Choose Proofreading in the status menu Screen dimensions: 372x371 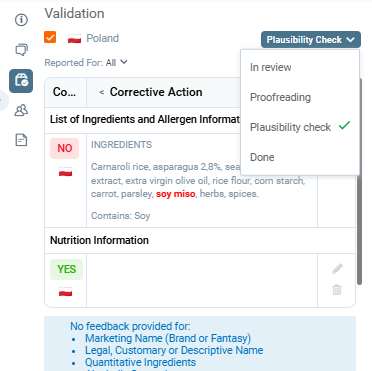pos(280,97)
